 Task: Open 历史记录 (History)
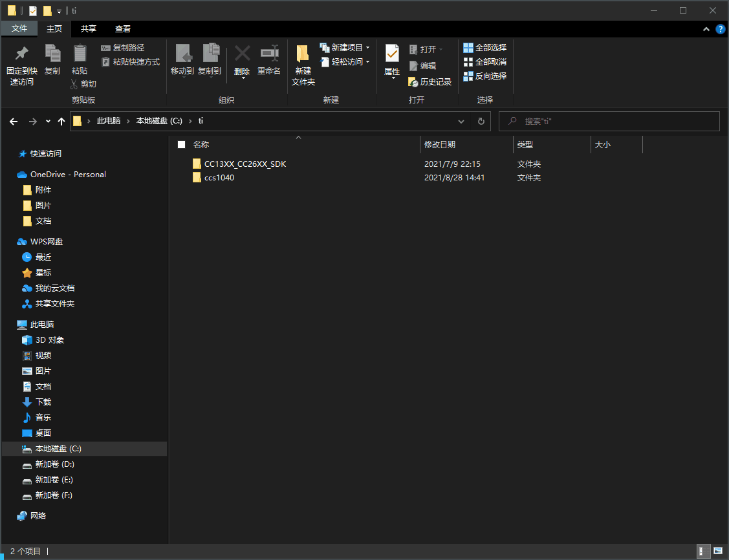[433, 82]
